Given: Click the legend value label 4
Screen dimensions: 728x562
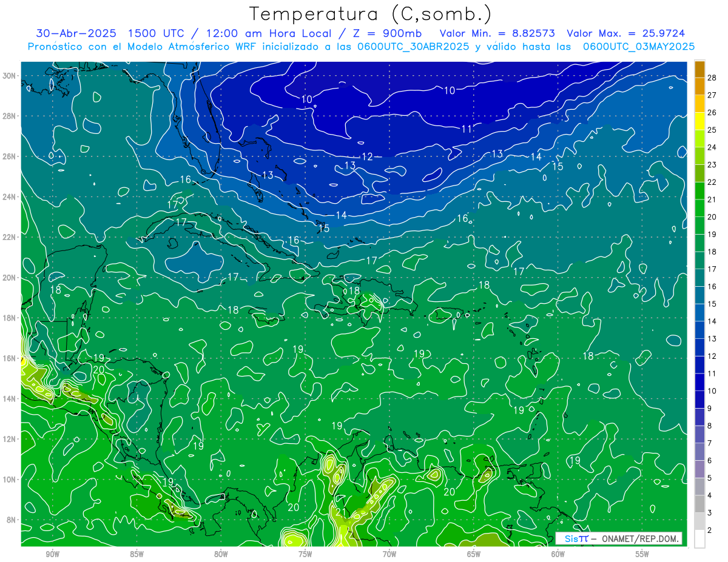Looking at the screenshot, I should 710,496.
